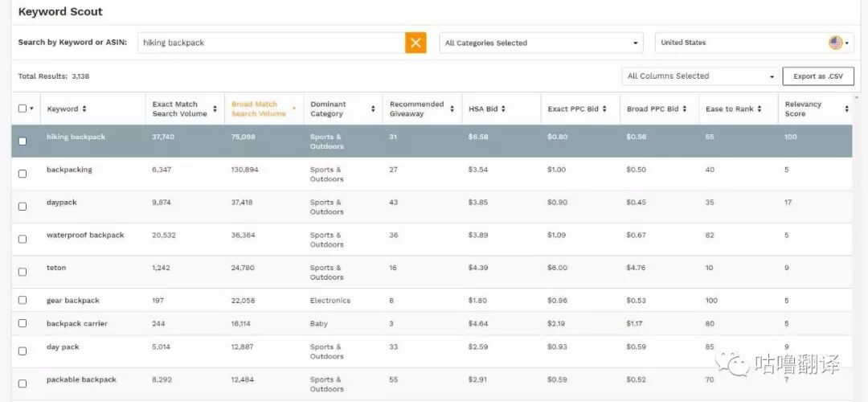Click exact match value '20,532'

pyautogui.click(x=164, y=235)
